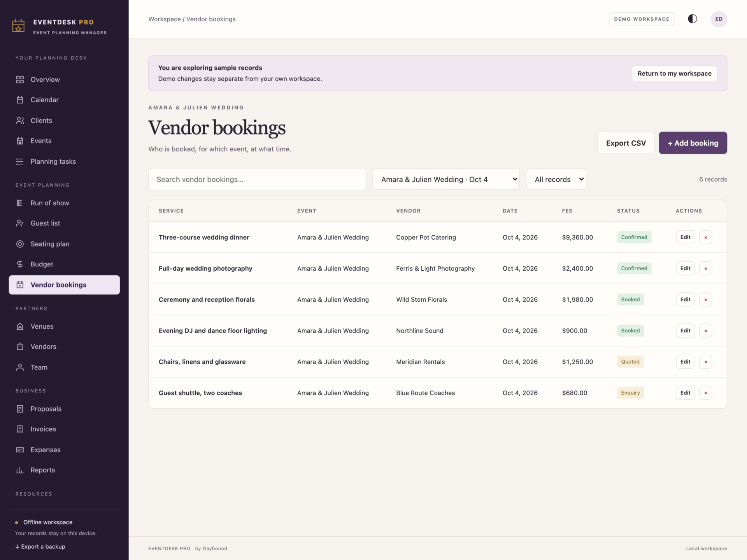This screenshot has height=560, width=747.
Task: Click the Guest list person-plus icon
Action: click(20, 223)
